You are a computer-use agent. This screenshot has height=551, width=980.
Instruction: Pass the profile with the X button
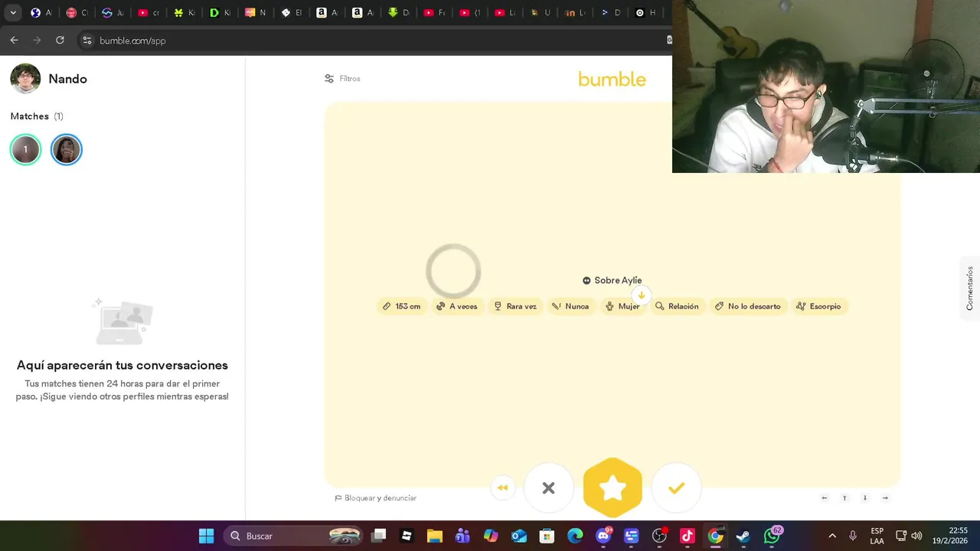coord(548,487)
